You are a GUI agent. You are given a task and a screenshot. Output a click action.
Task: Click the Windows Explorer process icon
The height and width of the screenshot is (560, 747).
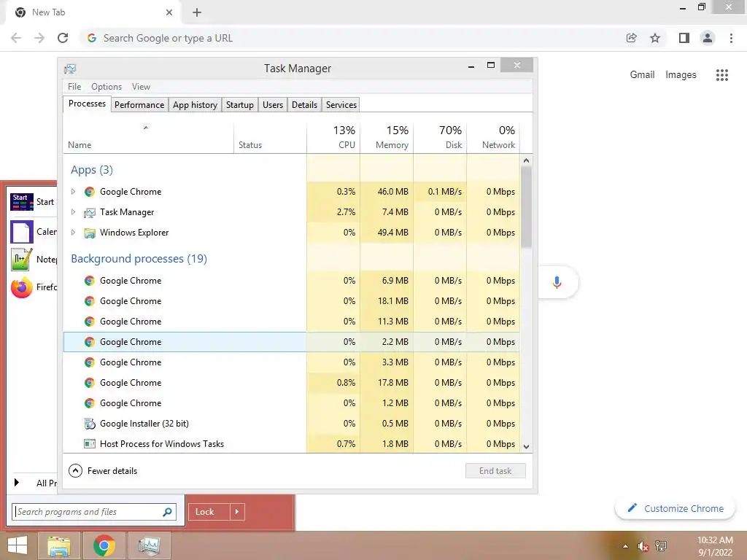89,233
